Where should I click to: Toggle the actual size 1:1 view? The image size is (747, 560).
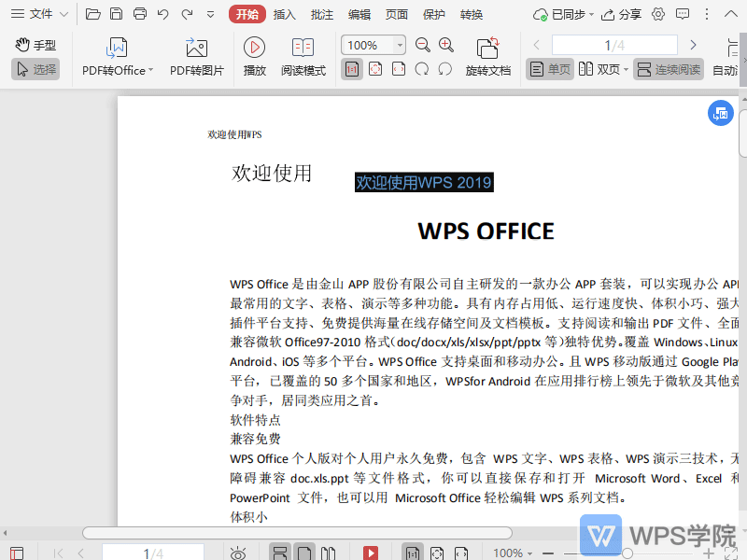(351, 68)
